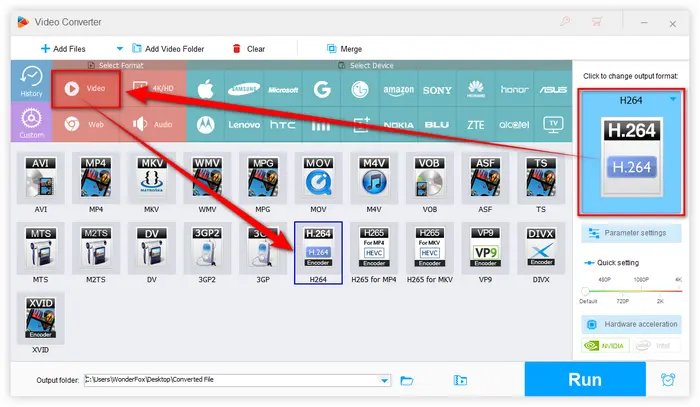Screen dimensions: 700x407
Task: Choose the TV device category
Action: coord(553,125)
